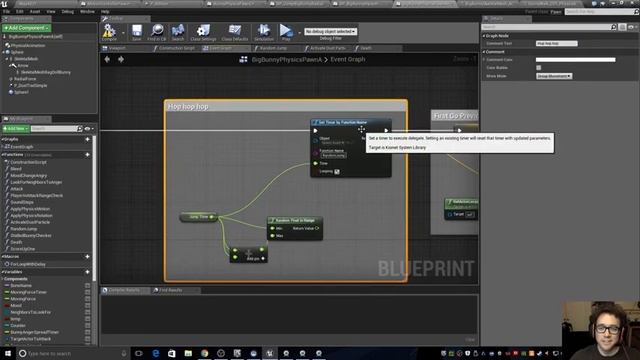Click the Details panel search magnifier icon
Viewport: 640px width, 360px height.
613,27
